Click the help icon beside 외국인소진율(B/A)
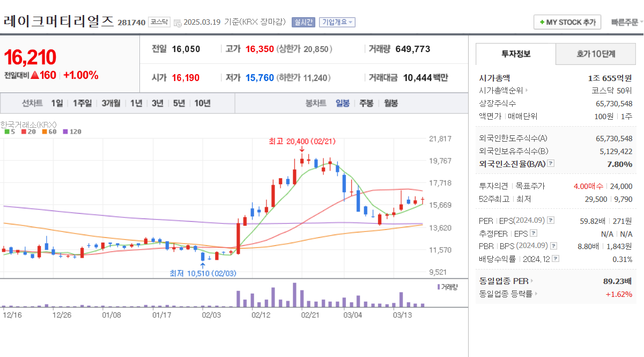The height and width of the screenshot is (357, 644). pyautogui.click(x=551, y=164)
